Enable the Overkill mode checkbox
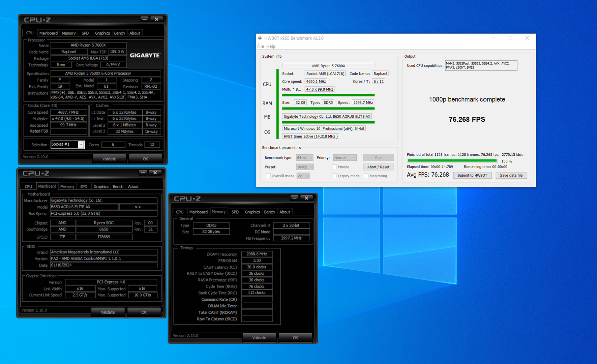This screenshot has width=597, height=364. click(x=268, y=176)
